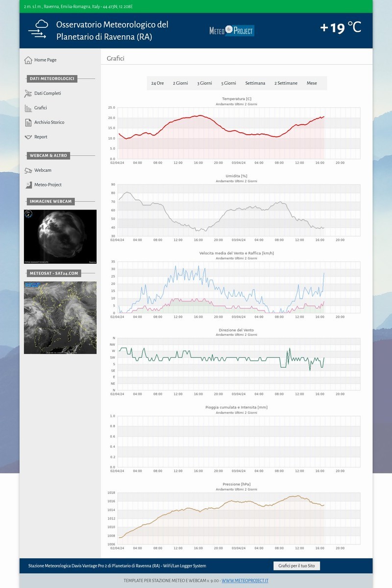Viewport: 392px width, 588px height.
Task: Click the Webcam camera icon
Action: [28, 170]
